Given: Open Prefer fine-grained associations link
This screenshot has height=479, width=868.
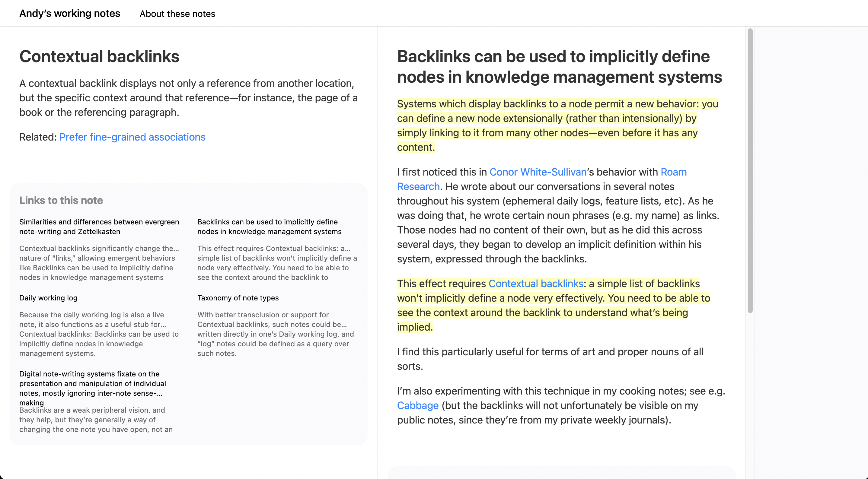Looking at the screenshot, I should (x=132, y=137).
